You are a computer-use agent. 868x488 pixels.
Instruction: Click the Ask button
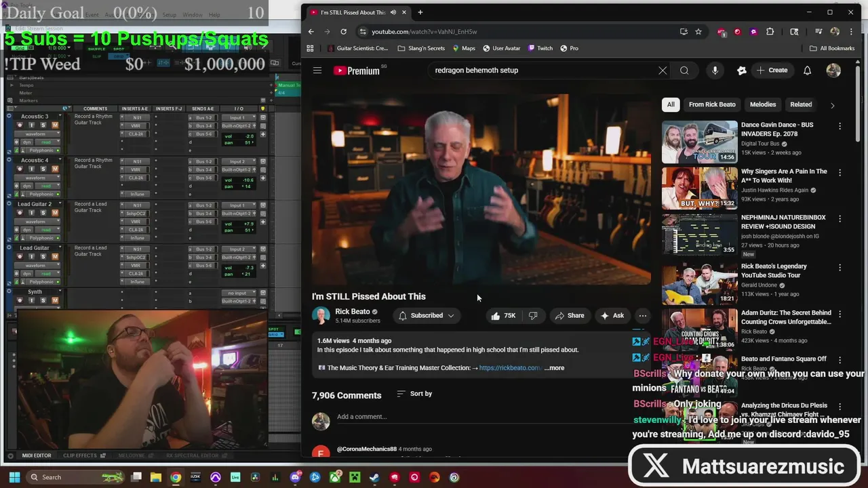click(x=612, y=316)
